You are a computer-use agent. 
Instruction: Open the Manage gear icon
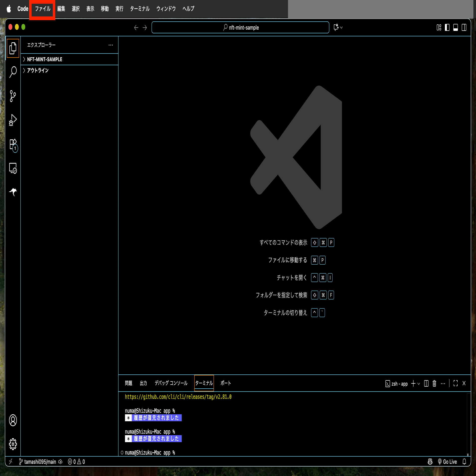[x=13, y=444]
